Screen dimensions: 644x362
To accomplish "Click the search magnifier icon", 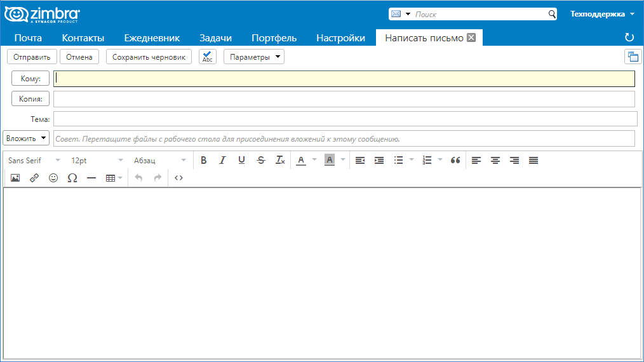I will point(552,14).
